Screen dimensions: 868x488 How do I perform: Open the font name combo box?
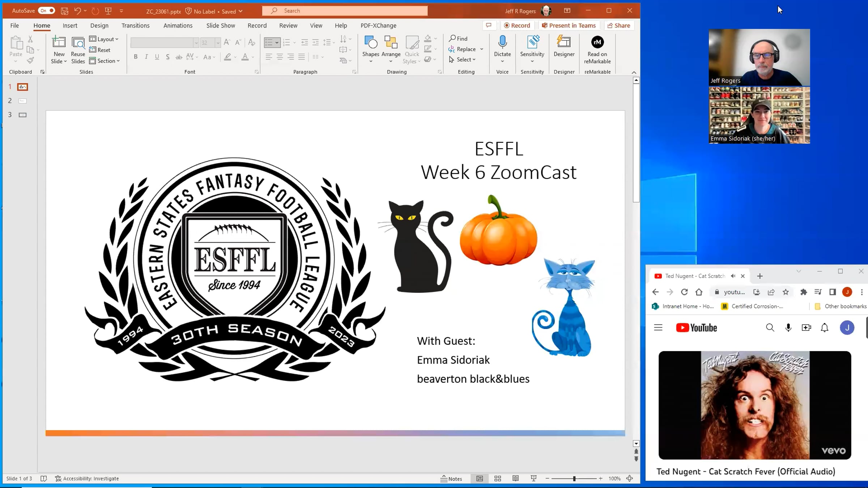coord(165,43)
